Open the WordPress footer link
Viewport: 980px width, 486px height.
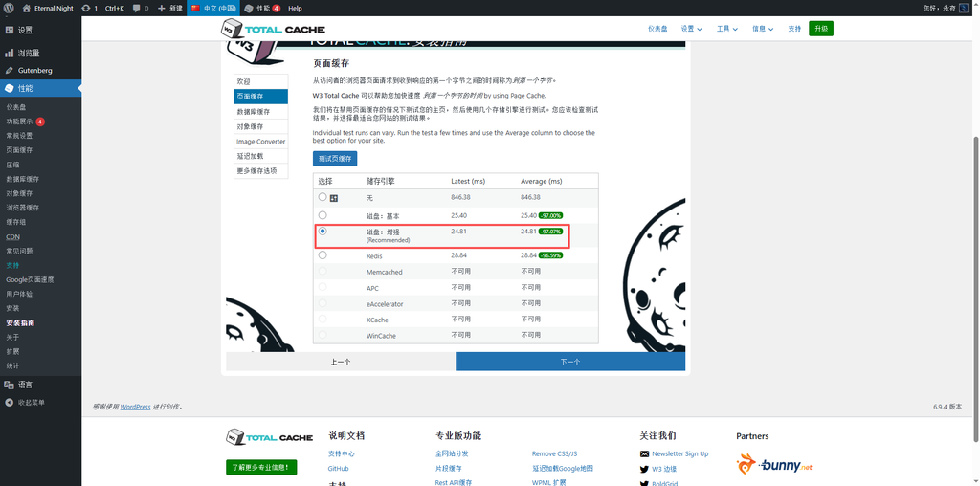136,407
